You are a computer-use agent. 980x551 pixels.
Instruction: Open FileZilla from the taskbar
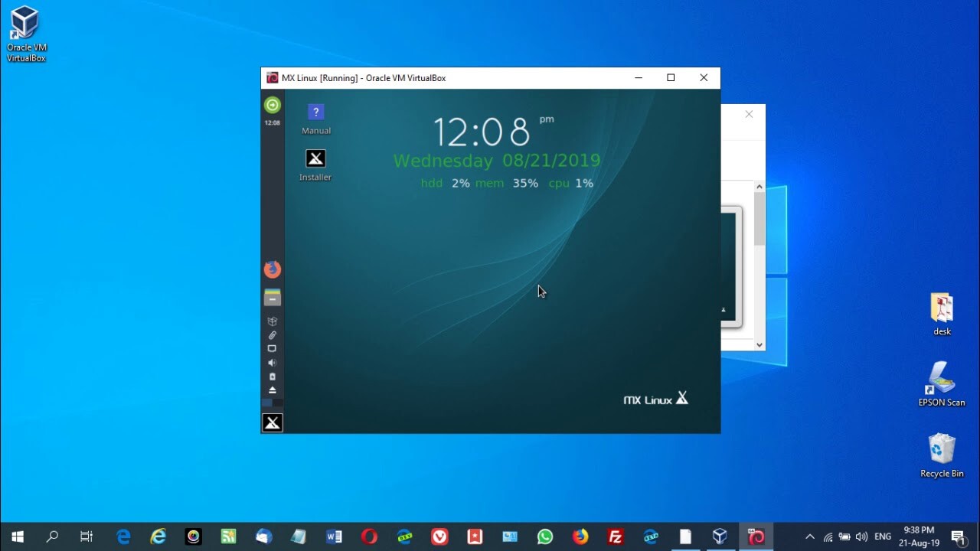click(x=616, y=536)
